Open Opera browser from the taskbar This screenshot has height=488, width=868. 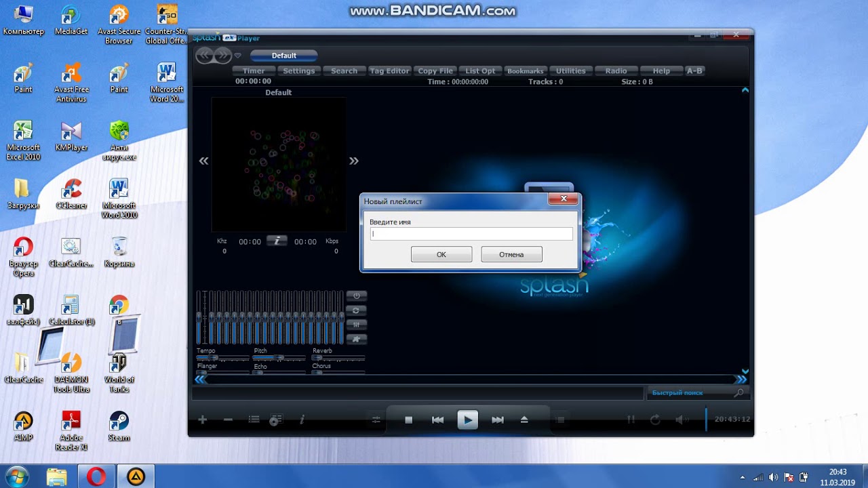(96, 477)
